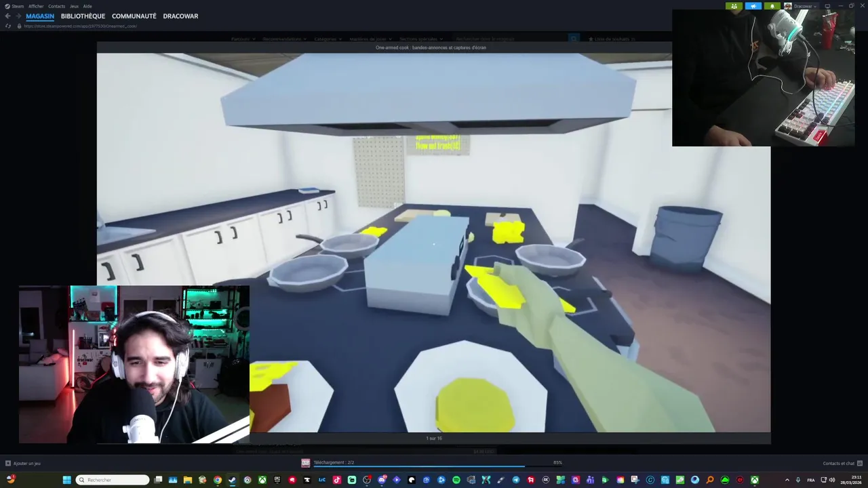Open the Liste de souhaits button
Image resolution: width=868 pixels, height=488 pixels.
coord(611,39)
